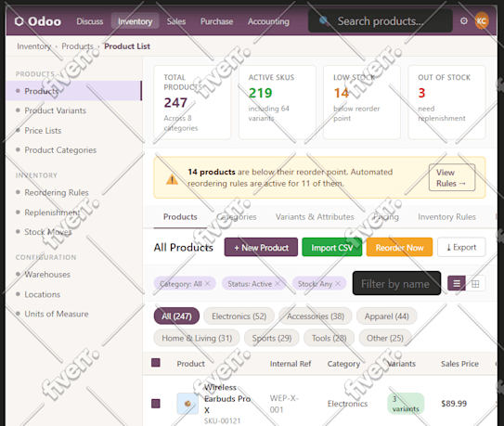Select the Home & Living (31) pill
The image size is (504, 426).
197,338
